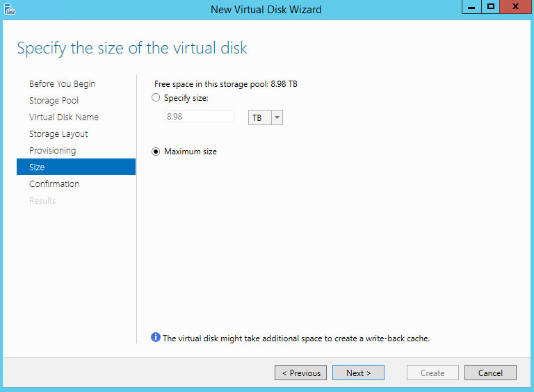Screen dimensions: 534x392
Task: Return to the Provisioning step
Action: point(53,151)
